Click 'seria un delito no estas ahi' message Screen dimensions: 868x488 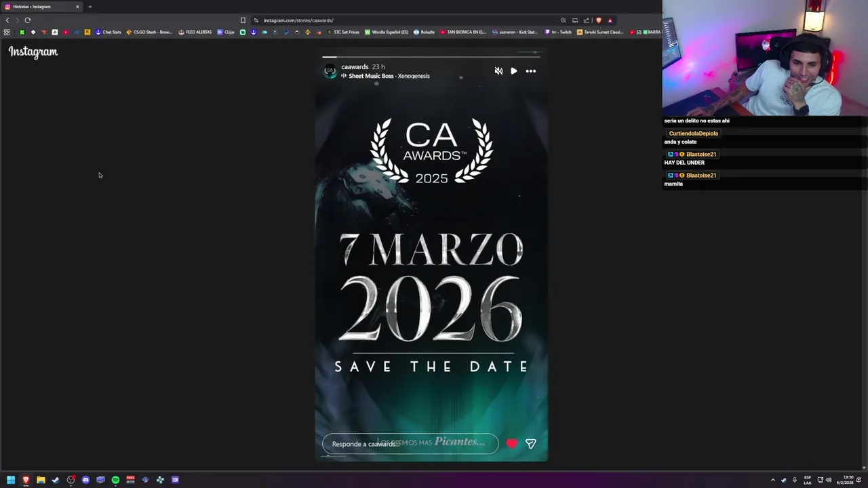[x=697, y=121]
